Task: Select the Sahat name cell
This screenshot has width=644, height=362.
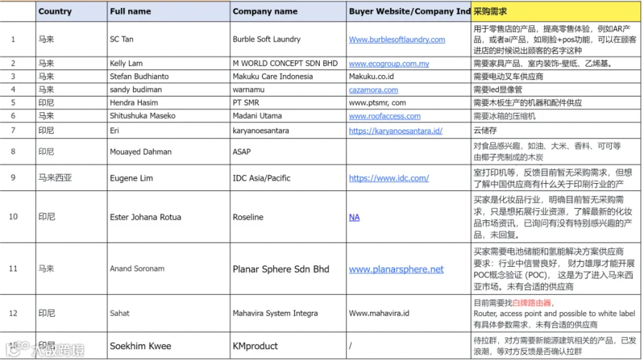Action: [169, 313]
